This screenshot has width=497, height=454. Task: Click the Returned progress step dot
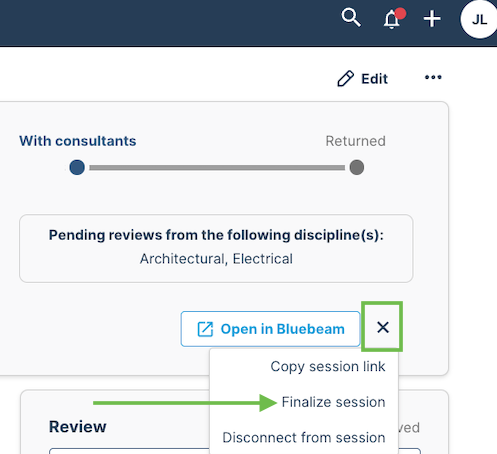pos(357,167)
